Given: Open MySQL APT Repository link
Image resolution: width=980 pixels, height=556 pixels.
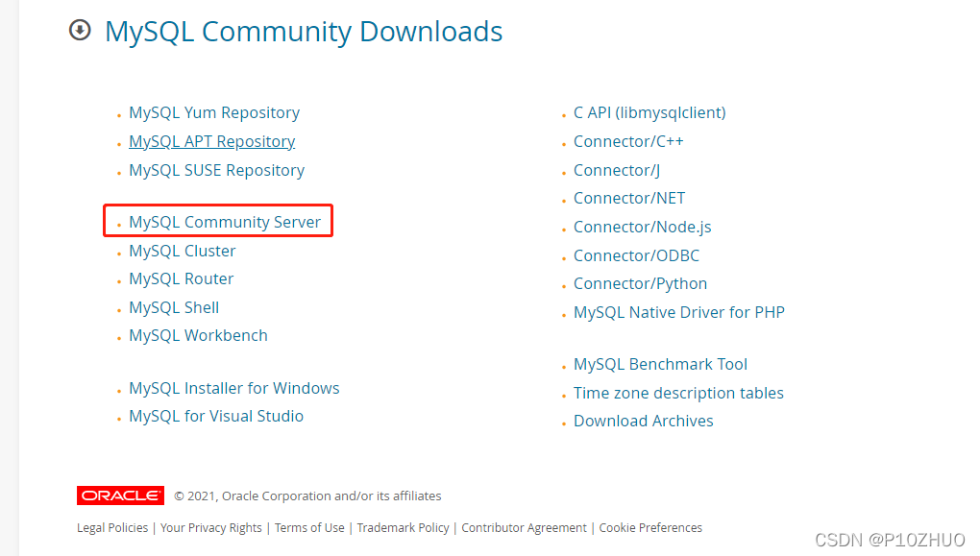Looking at the screenshot, I should point(212,141).
